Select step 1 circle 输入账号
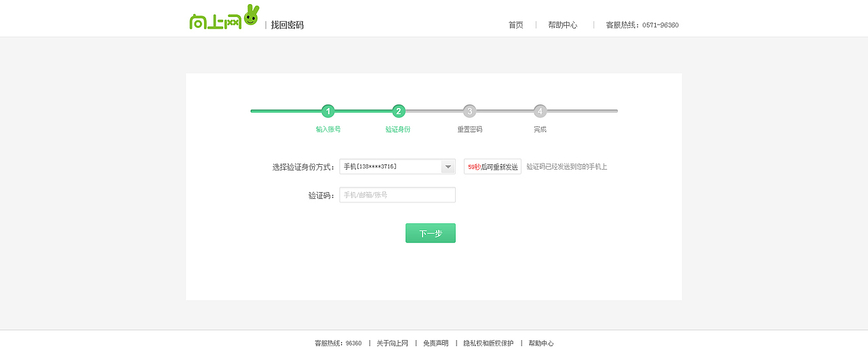This screenshot has width=868, height=355. click(x=328, y=111)
